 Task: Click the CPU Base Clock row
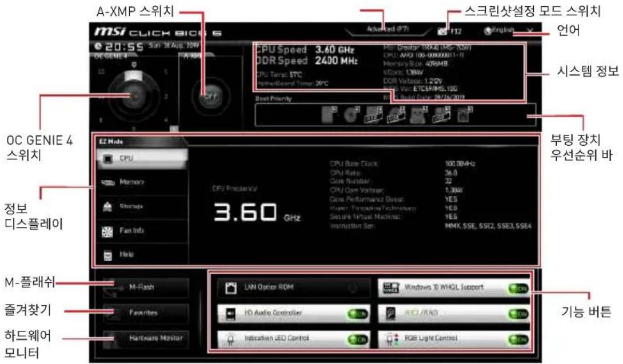click(402, 164)
